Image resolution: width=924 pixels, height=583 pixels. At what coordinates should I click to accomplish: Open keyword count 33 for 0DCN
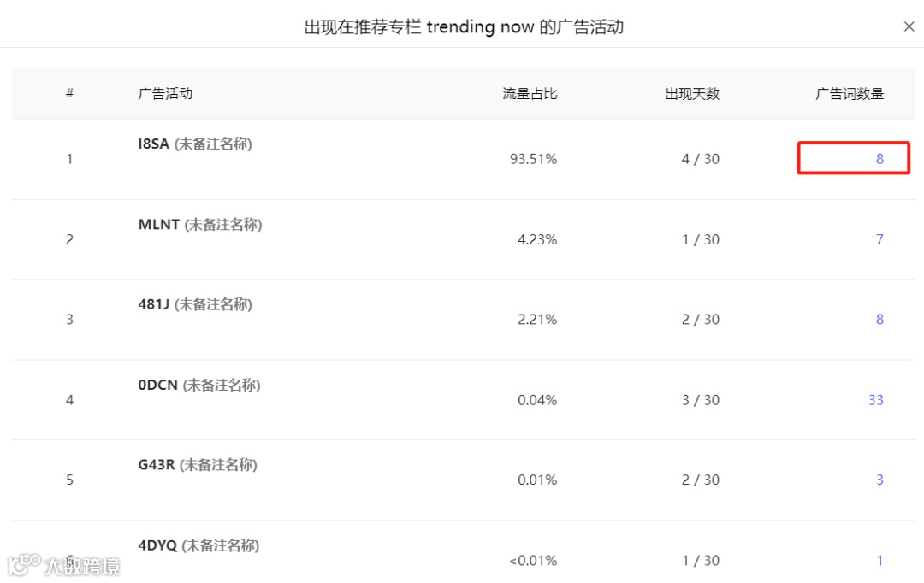pos(876,400)
